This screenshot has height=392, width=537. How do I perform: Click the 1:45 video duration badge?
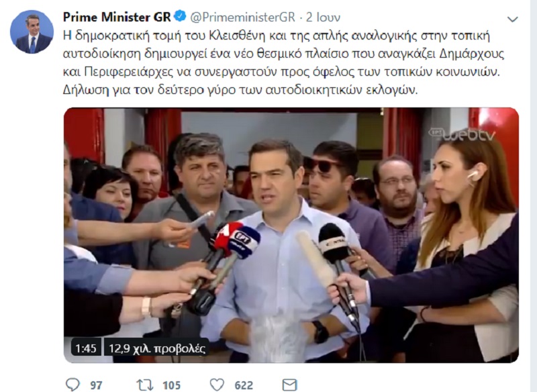pos(86,348)
